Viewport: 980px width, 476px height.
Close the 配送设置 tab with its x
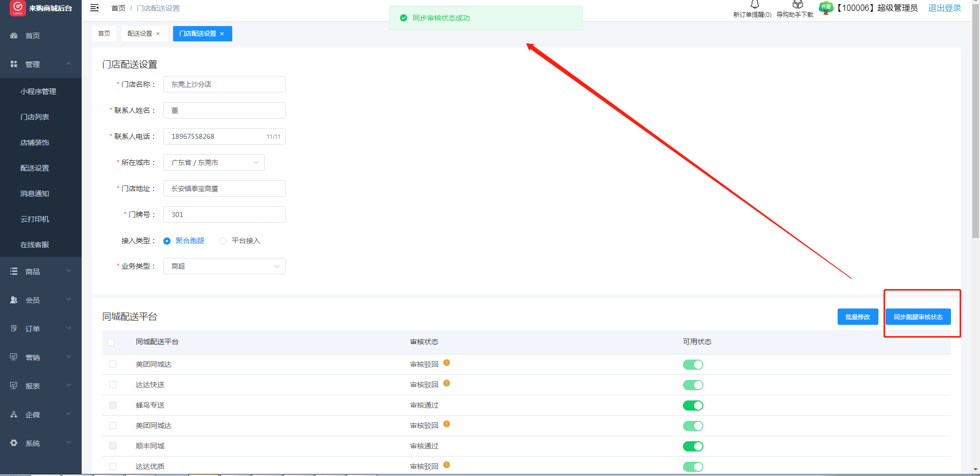pos(158,34)
